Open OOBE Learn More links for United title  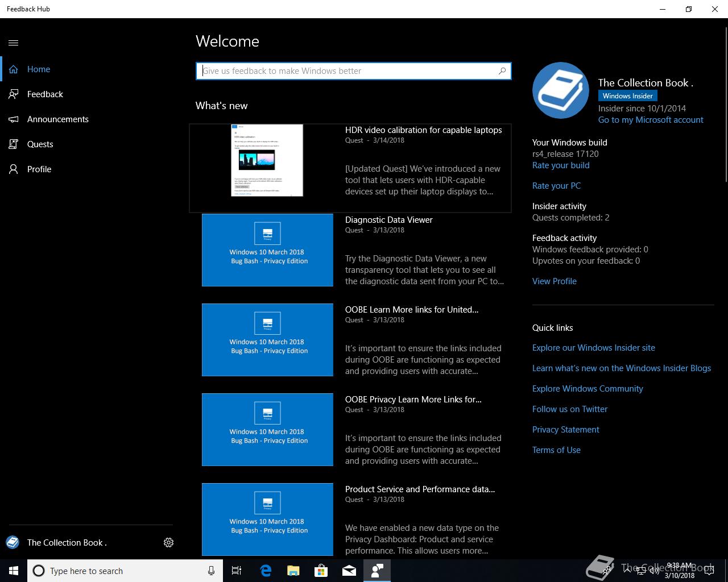point(412,310)
